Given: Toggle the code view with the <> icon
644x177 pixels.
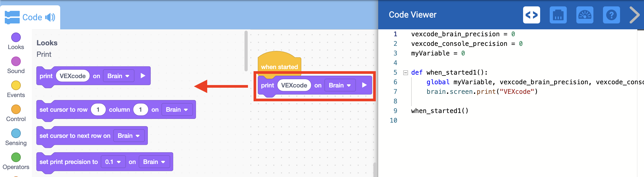Looking at the screenshot, I should 532,15.
